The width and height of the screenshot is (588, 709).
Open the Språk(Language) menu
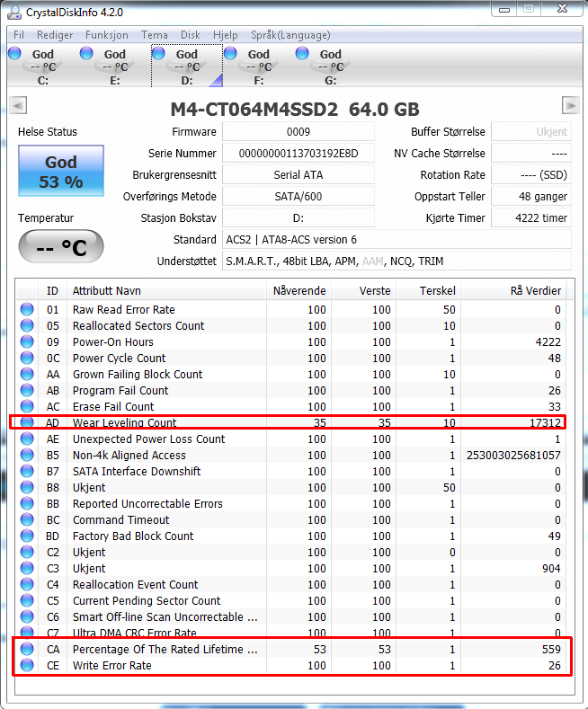tap(290, 35)
